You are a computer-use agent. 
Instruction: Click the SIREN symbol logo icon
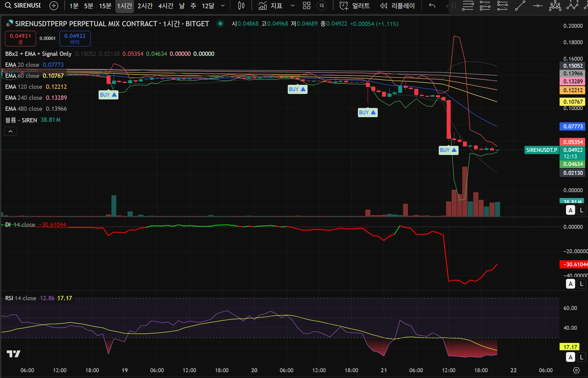[9, 23]
